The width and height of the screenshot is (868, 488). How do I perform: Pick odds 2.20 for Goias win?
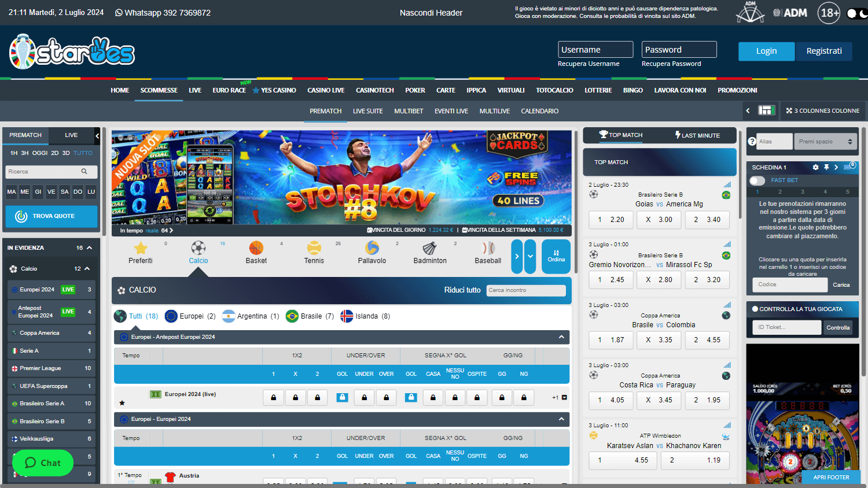611,220
